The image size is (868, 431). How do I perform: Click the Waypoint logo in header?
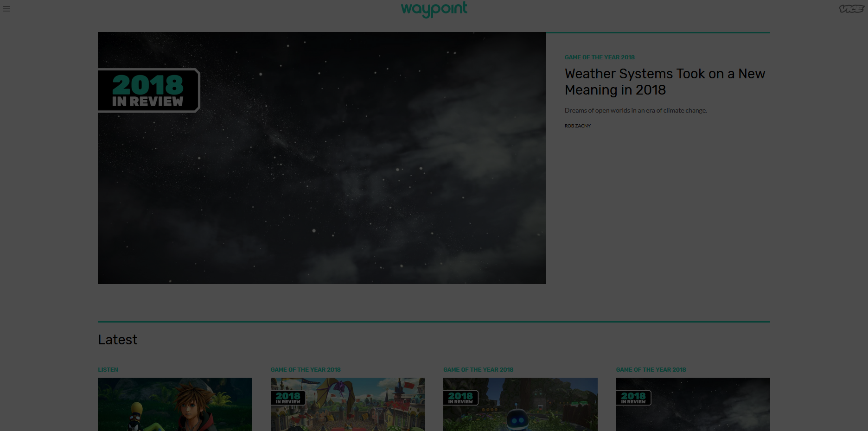(434, 9)
